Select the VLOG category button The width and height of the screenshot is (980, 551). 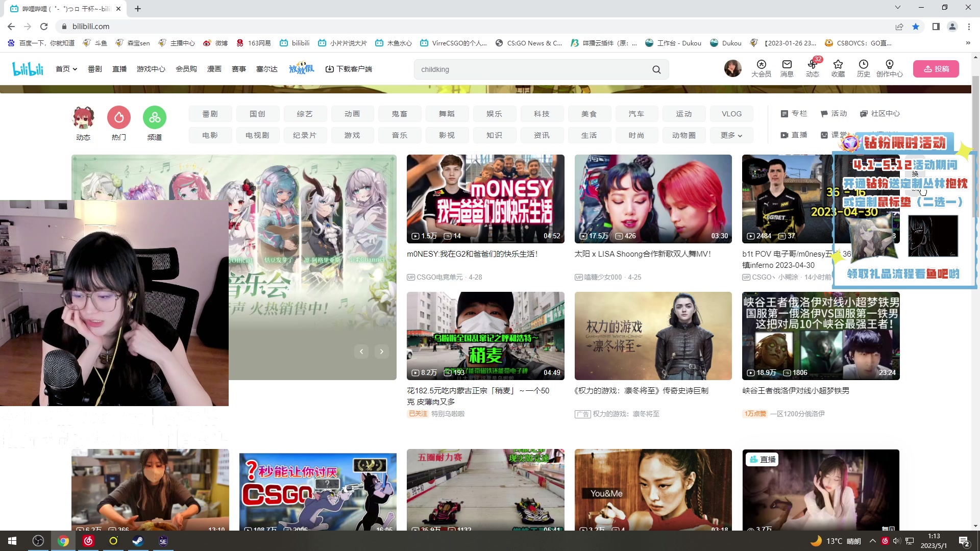click(732, 114)
